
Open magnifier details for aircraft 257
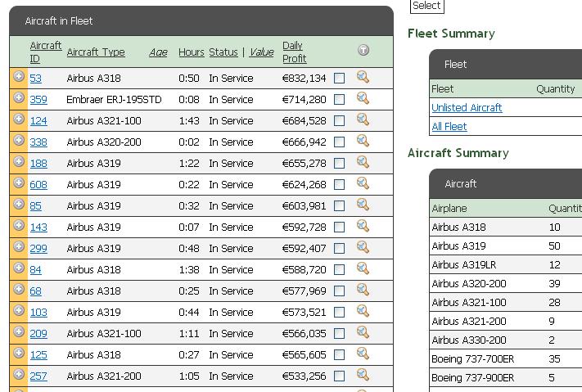click(363, 375)
